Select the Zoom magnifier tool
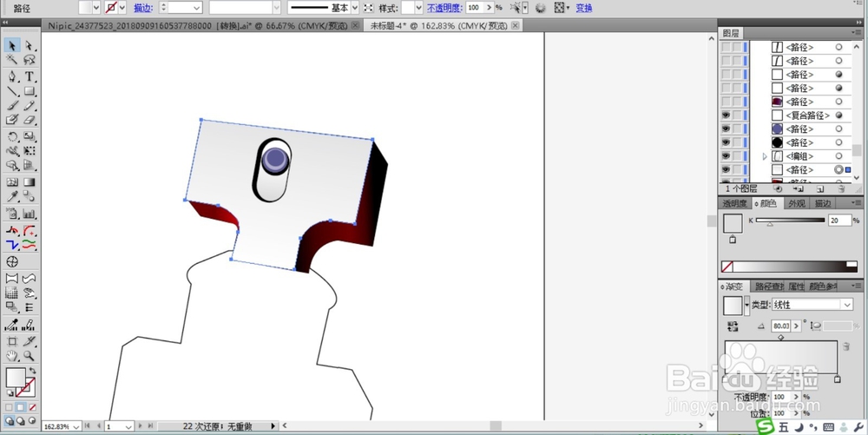This screenshot has width=868, height=435. coord(29,356)
